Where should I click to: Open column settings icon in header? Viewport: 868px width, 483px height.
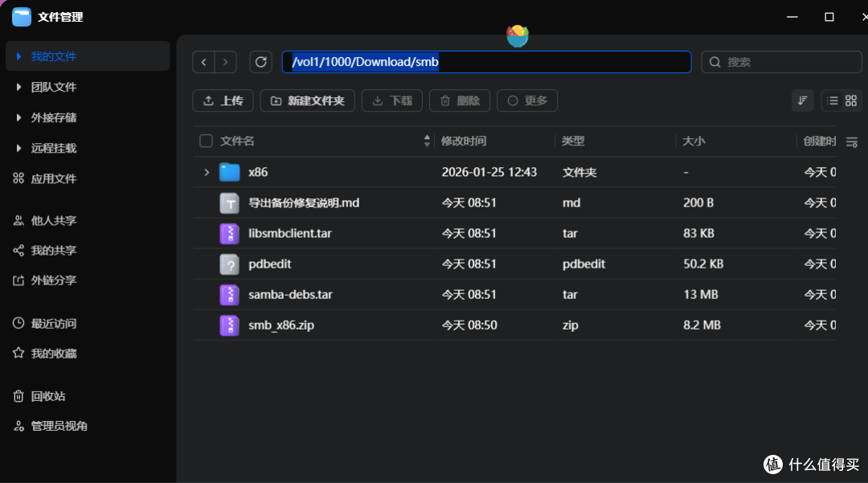pyautogui.click(x=852, y=142)
